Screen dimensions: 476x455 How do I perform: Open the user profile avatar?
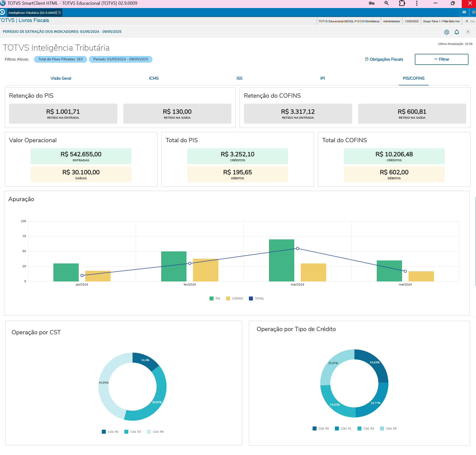[x=468, y=32]
